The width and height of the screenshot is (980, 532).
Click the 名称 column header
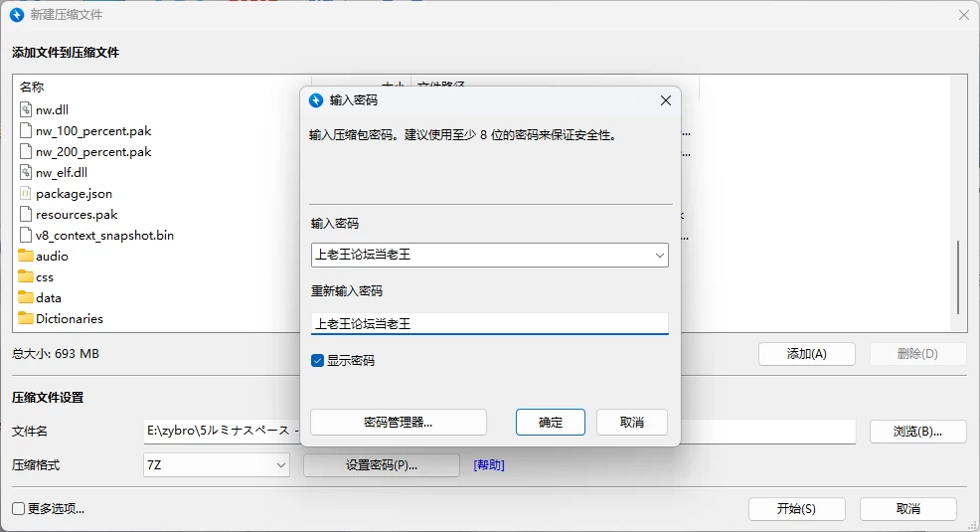pyautogui.click(x=32, y=87)
